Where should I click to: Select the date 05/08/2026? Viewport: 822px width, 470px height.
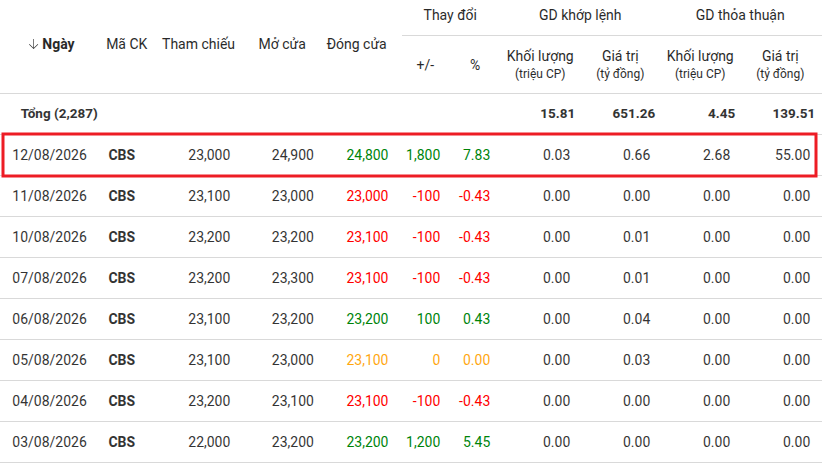click(x=50, y=360)
